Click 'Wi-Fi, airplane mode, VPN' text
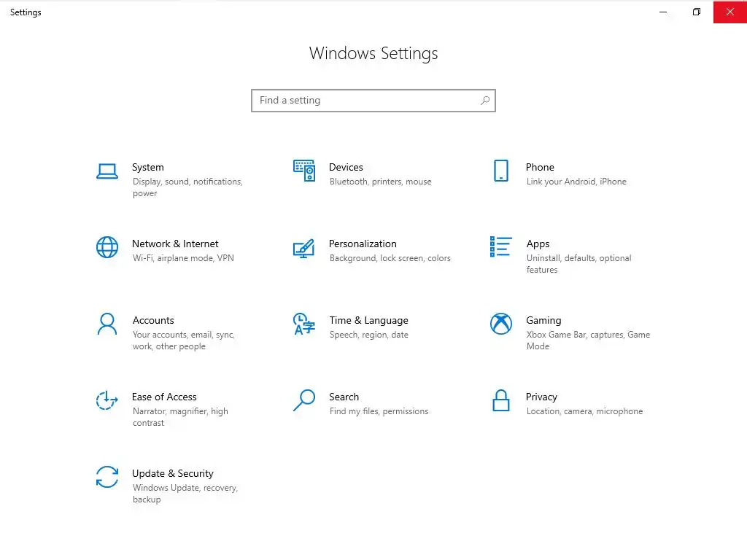The width and height of the screenshot is (747, 560). [x=183, y=258]
